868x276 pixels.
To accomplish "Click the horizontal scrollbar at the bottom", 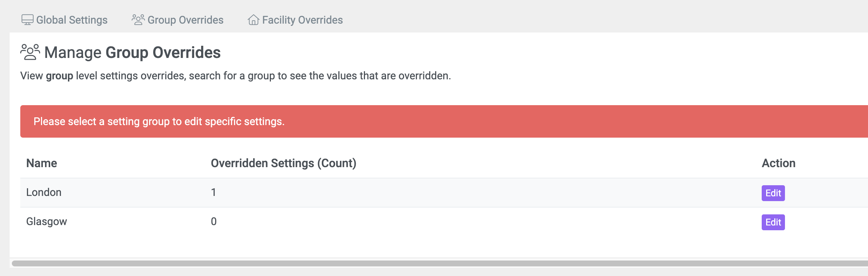I will (x=440, y=263).
